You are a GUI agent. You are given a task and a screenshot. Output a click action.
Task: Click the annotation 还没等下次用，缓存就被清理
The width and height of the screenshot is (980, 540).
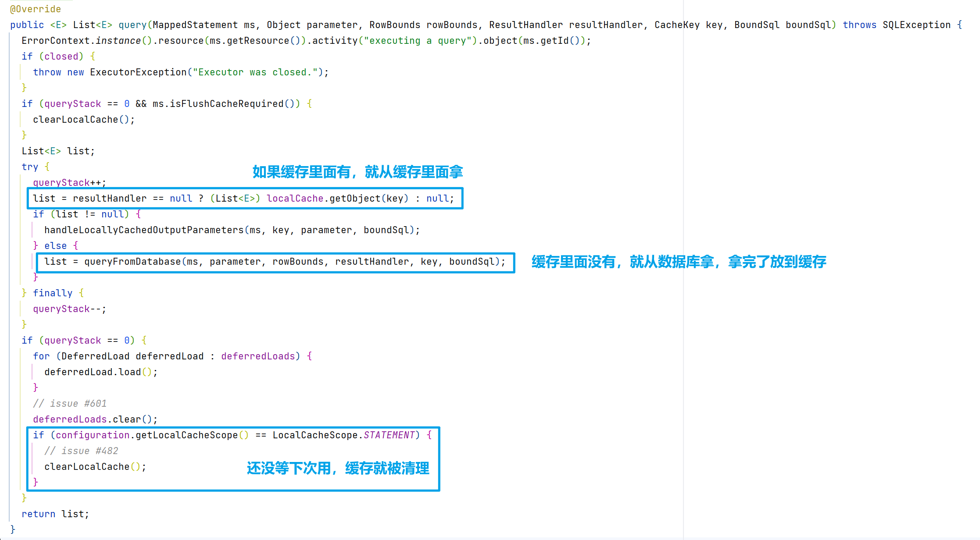click(x=338, y=468)
